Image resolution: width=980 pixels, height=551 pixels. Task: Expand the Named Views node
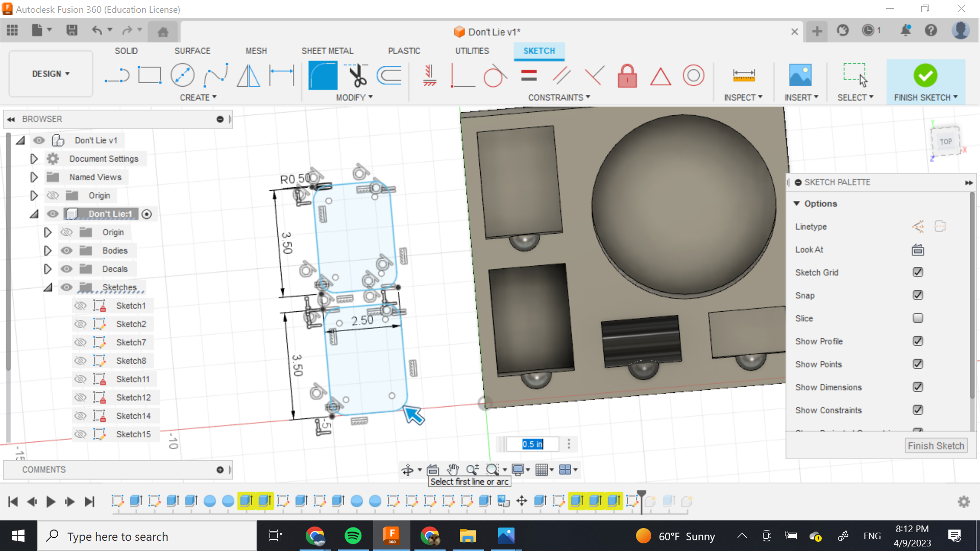pyautogui.click(x=34, y=177)
